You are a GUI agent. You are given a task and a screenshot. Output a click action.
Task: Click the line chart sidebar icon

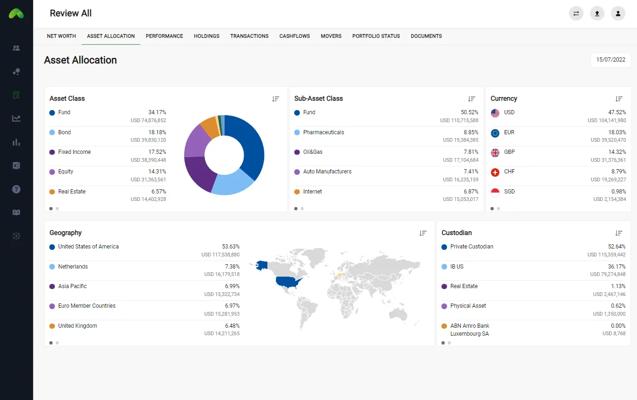pyautogui.click(x=16, y=118)
